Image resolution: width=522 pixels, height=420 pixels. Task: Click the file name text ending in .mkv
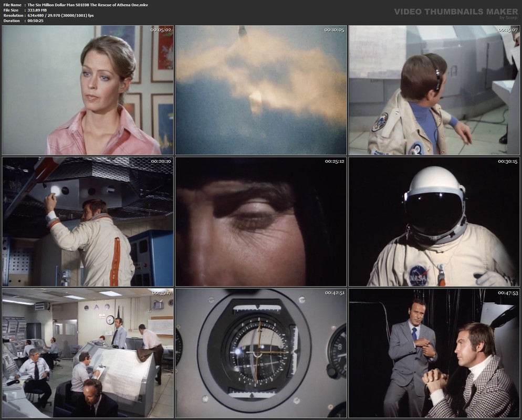(88, 5)
